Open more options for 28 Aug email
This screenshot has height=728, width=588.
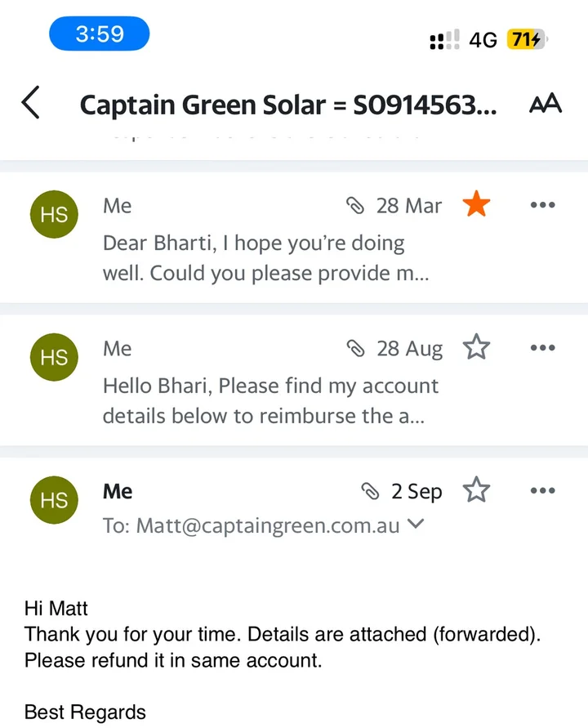click(x=542, y=348)
